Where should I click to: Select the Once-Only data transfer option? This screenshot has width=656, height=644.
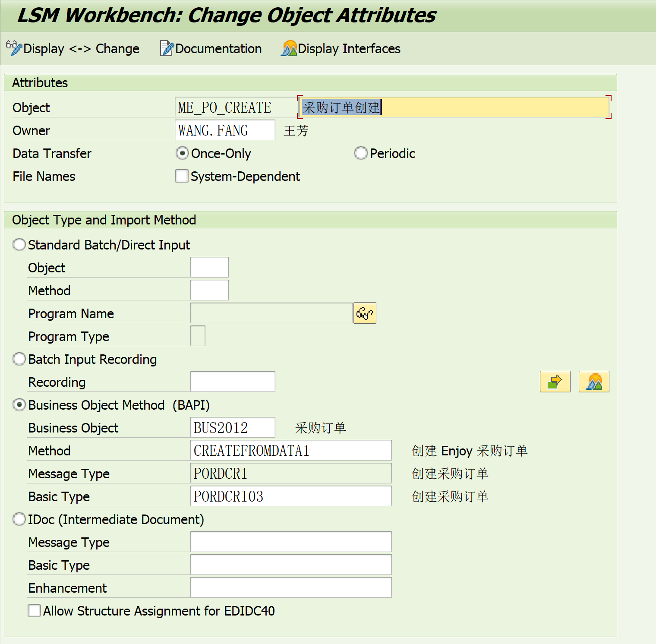pyautogui.click(x=182, y=153)
